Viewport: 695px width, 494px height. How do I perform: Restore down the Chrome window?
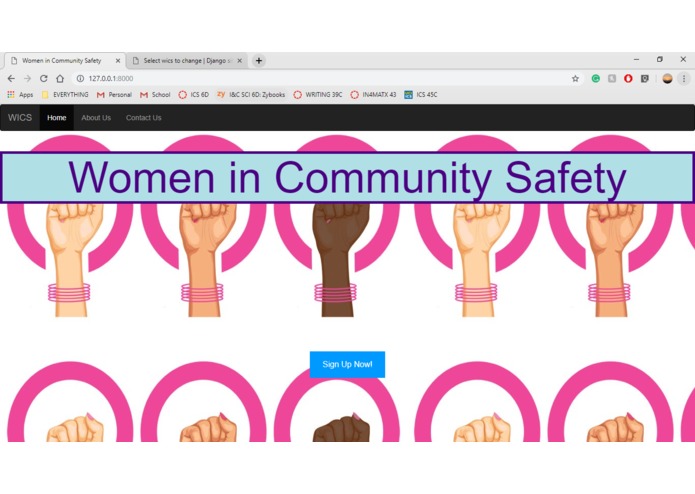pyautogui.click(x=660, y=59)
